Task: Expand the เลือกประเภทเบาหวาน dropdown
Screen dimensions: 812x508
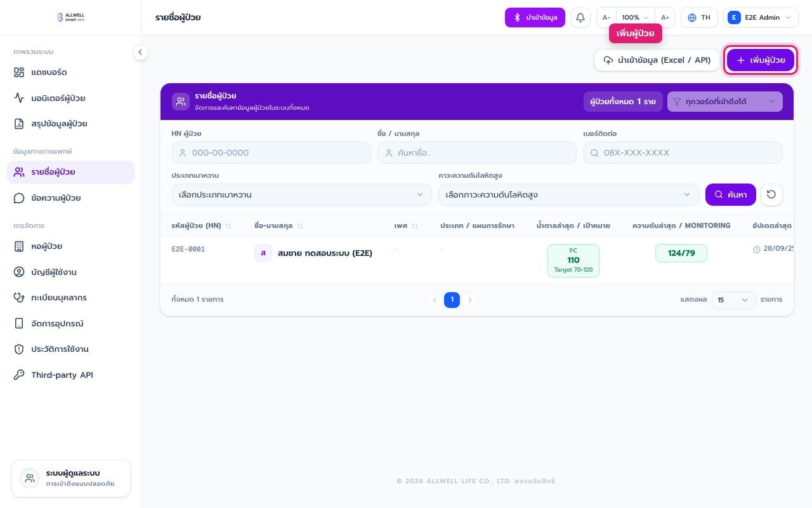Action: tap(301, 195)
